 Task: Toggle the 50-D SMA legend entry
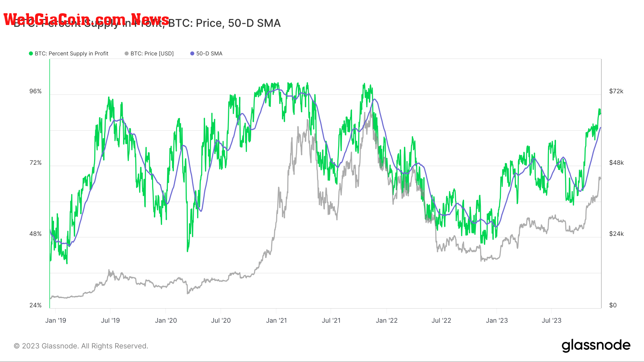click(x=206, y=54)
